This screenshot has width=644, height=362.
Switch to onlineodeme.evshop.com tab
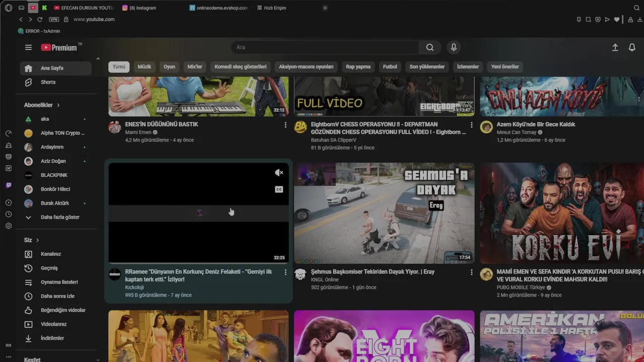(x=218, y=8)
